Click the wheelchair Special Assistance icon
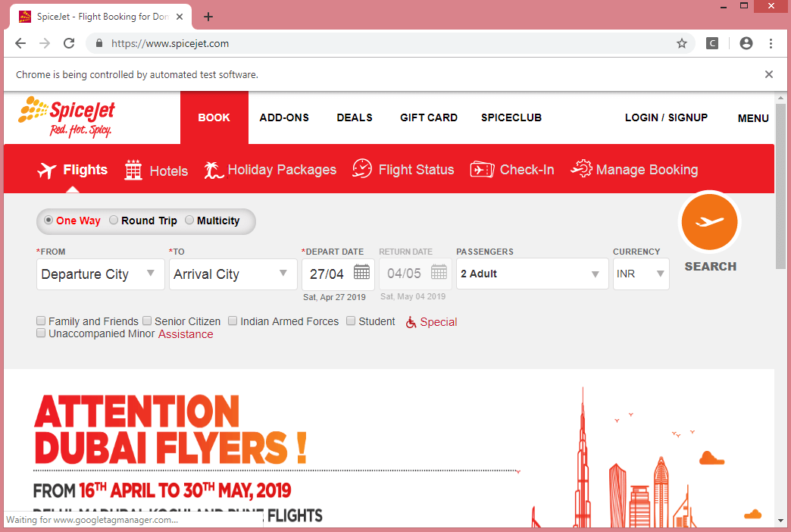Viewport: 791px width, 532px height. point(411,322)
